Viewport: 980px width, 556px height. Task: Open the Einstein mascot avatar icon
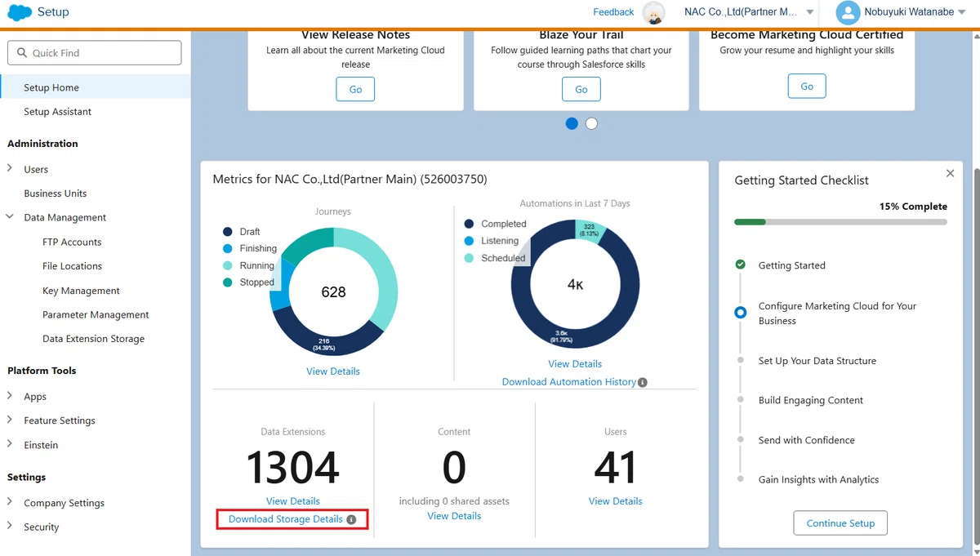653,12
